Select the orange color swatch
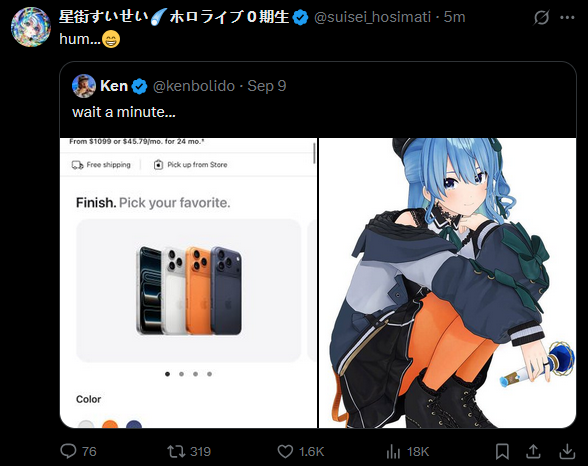588x466 pixels. tap(110, 424)
